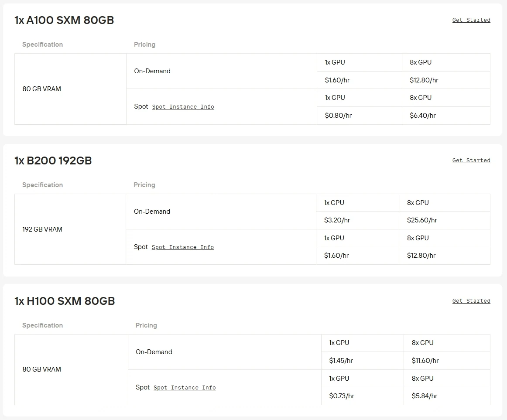This screenshot has height=420, width=507.
Task: Click A100 Spot $0.80/hr price
Action: [x=338, y=116]
